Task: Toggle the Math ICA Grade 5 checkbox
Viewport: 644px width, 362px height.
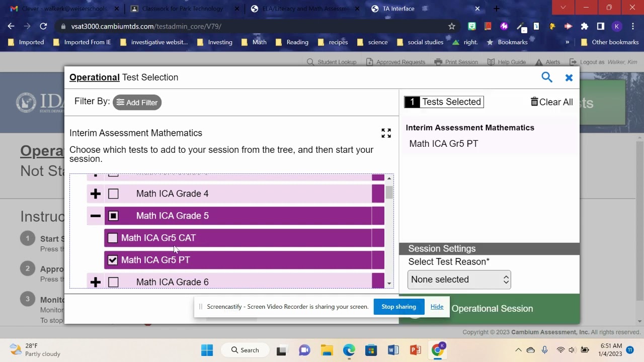Action: point(113,216)
